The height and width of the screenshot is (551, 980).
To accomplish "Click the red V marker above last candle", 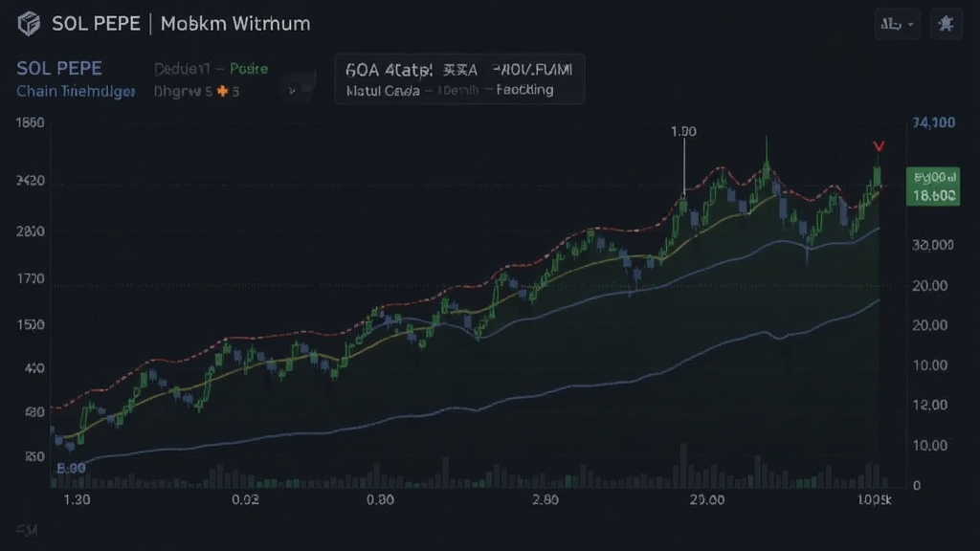I will click(x=879, y=146).
